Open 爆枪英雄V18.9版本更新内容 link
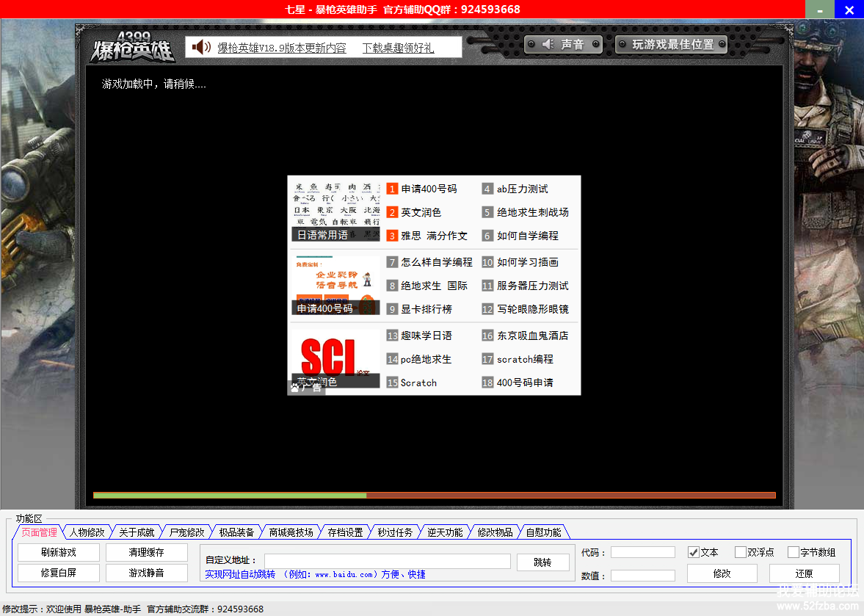The image size is (864, 616). coord(282,48)
